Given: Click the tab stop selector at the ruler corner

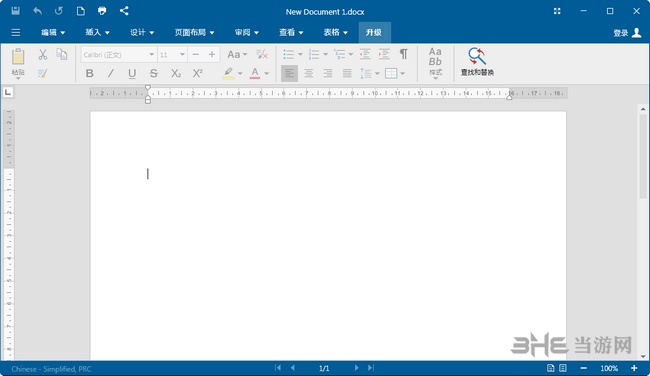Looking at the screenshot, I should coord(8,92).
